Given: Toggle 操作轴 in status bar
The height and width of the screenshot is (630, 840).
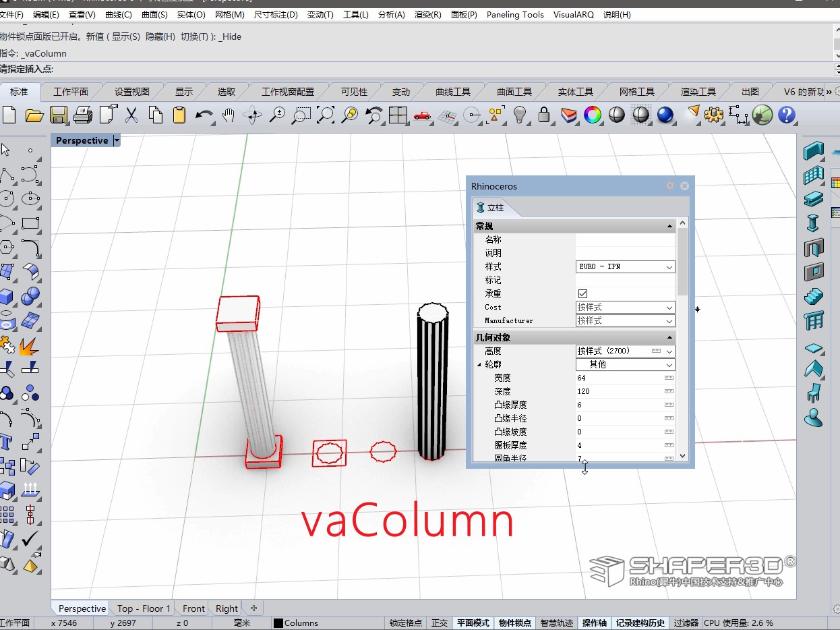Looking at the screenshot, I should pos(595,623).
